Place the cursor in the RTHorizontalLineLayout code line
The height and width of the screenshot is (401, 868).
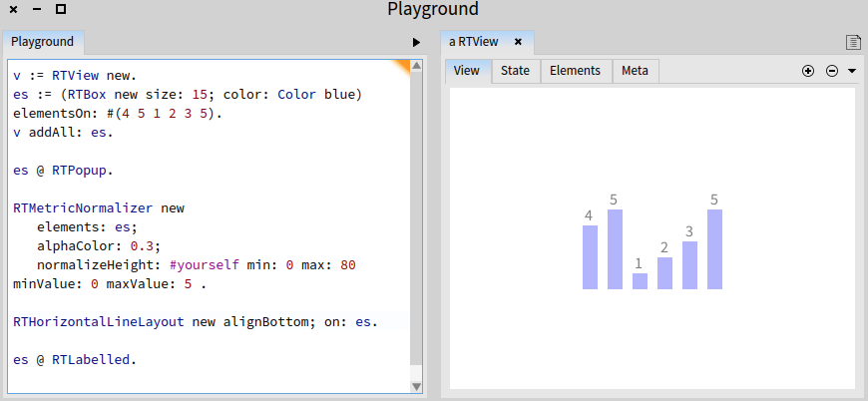coord(200,322)
